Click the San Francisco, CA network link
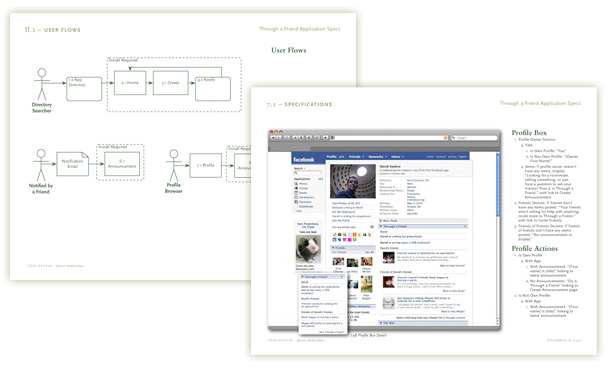The width and height of the screenshot is (610, 370). click(x=418, y=181)
